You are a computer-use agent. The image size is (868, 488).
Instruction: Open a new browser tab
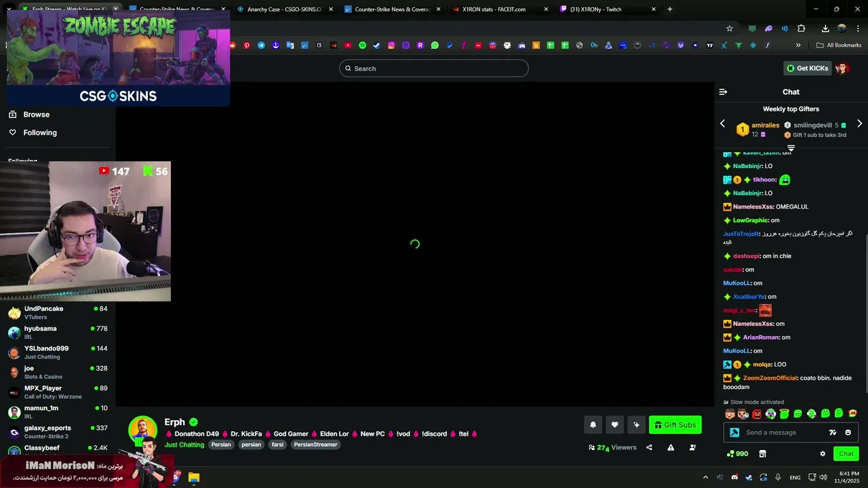coord(670,9)
